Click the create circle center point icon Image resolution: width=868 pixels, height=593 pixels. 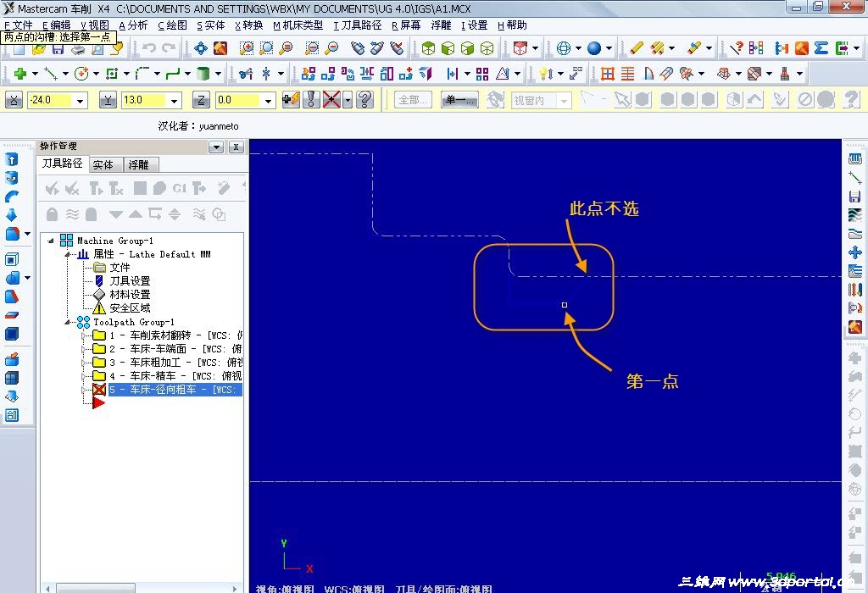pos(81,74)
